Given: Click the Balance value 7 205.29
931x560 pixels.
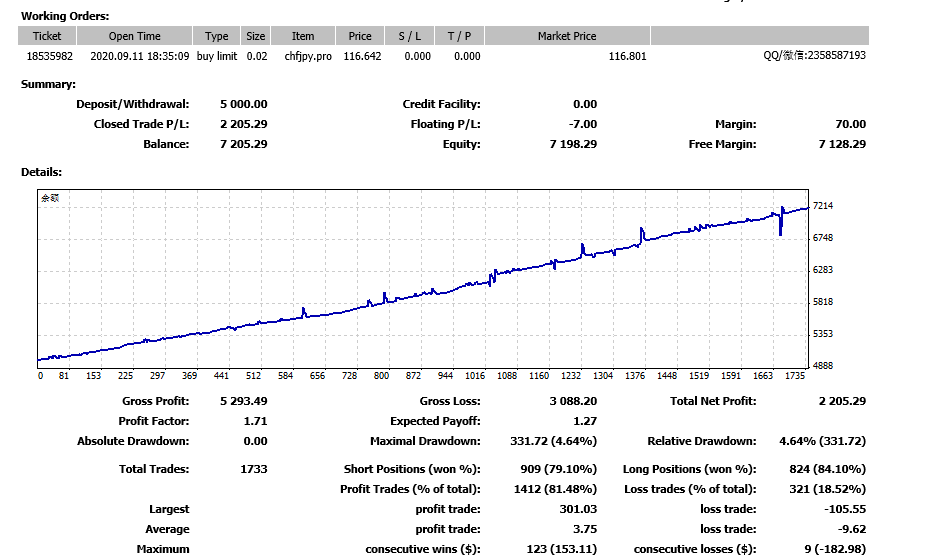Looking at the screenshot, I should point(243,144).
